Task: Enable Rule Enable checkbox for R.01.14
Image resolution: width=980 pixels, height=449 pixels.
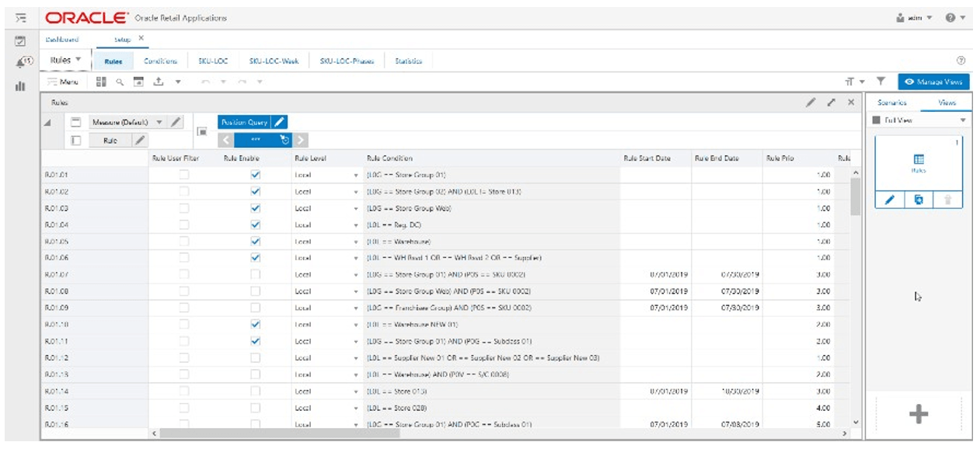Action: tap(255, 392)
